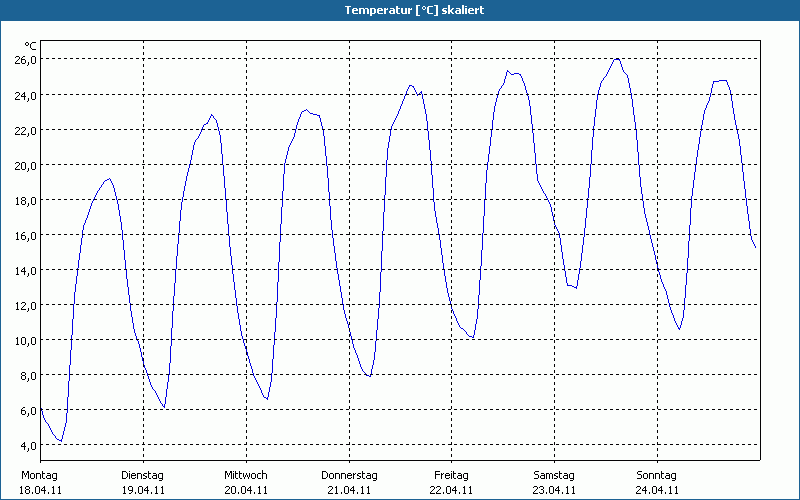The height and width of the screenshot is (500, 800).
Task: Click the 24.04.11 date label
Action: (x=657, y=491)
